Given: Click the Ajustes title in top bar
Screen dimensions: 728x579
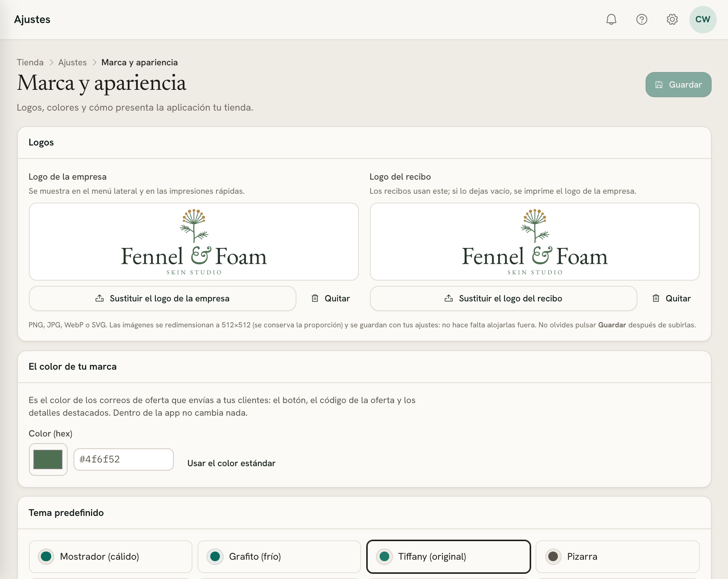Looking at the screenshot, I should point(32,19).
